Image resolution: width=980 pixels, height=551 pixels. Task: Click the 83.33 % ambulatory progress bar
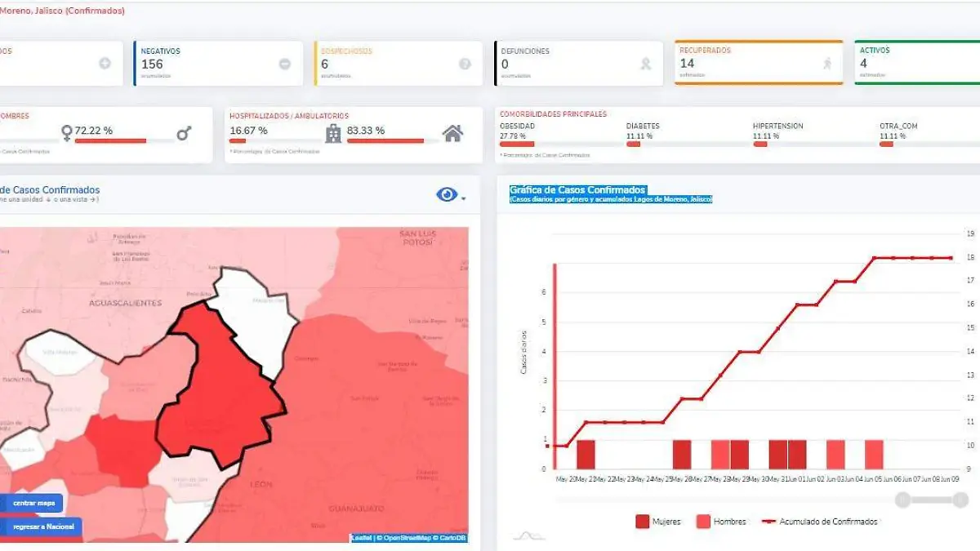[392, 141]
